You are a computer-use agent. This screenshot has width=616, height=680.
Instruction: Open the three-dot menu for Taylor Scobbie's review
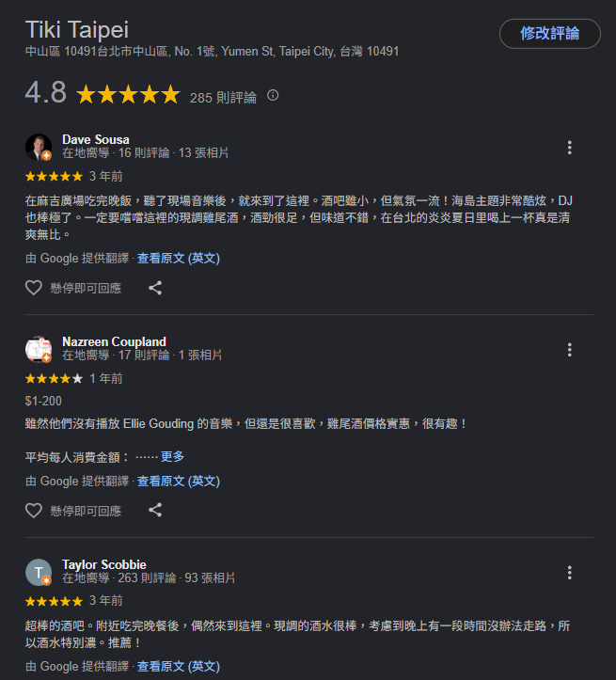point(569,573)
